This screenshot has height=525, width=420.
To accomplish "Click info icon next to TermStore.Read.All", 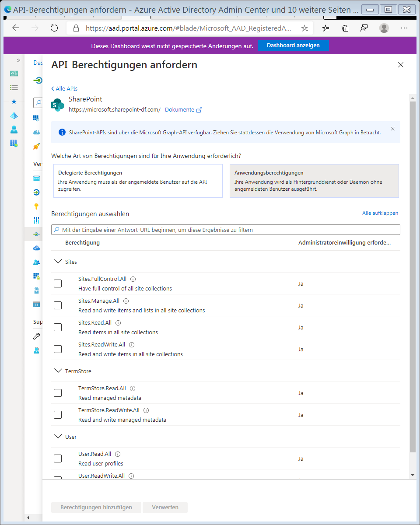I will 133,388.
